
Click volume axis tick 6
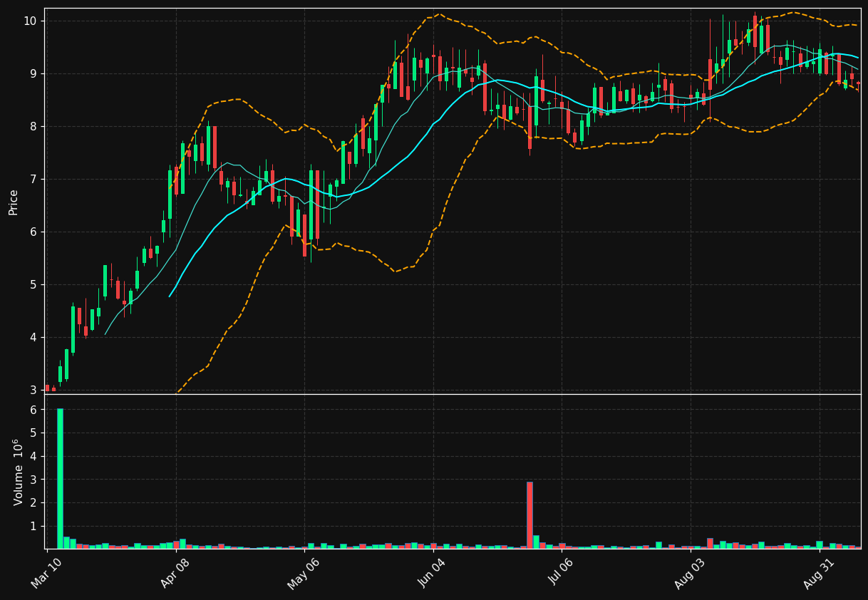(x=33, y=410)
